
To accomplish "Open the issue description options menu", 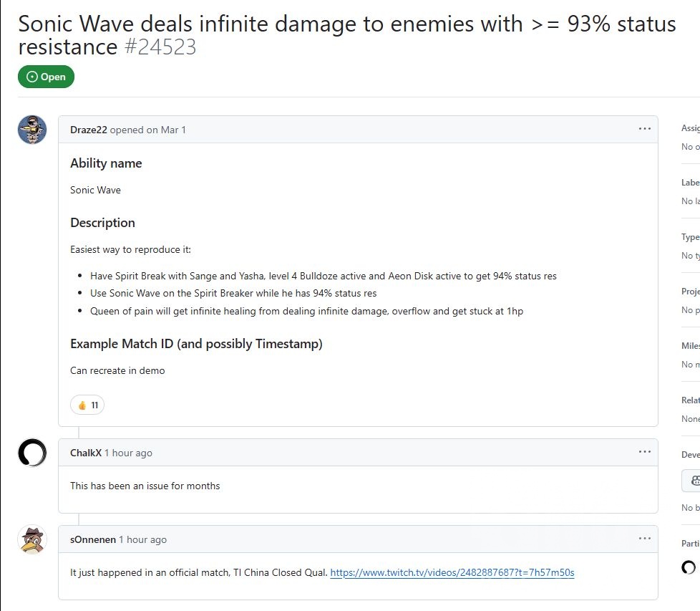I will click(x=645, y=128).
